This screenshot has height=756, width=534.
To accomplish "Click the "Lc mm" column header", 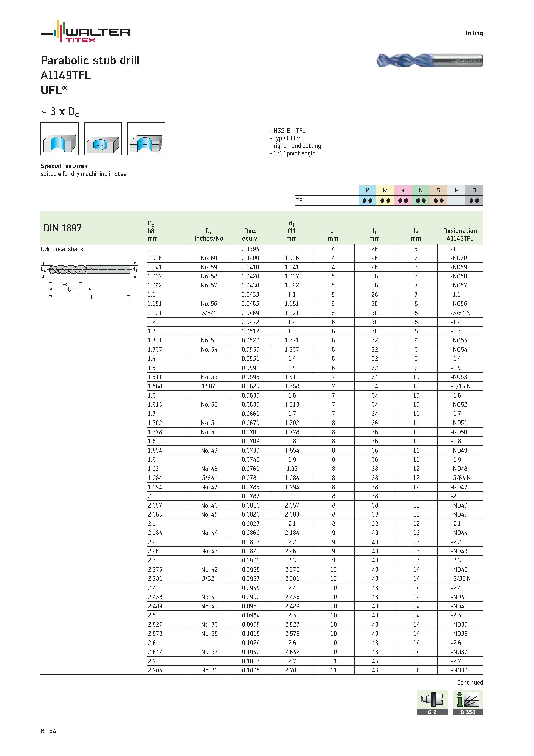I will click(333, 235).
